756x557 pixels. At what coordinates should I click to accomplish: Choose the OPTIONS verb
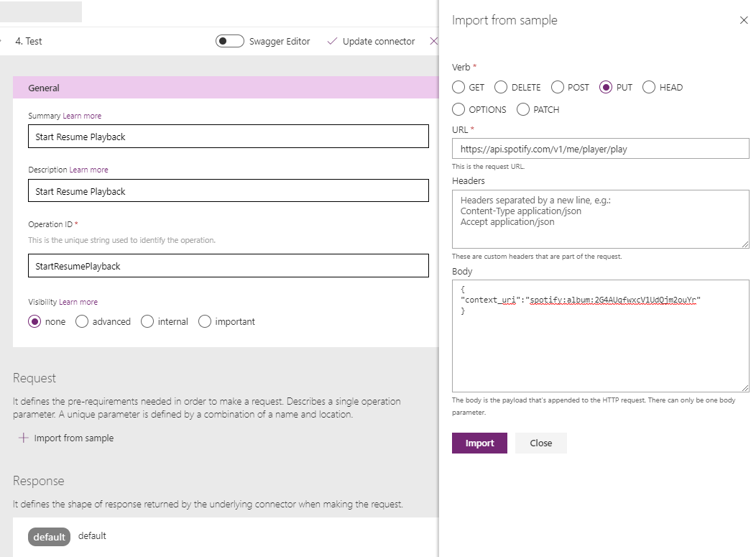pos(458,110)
